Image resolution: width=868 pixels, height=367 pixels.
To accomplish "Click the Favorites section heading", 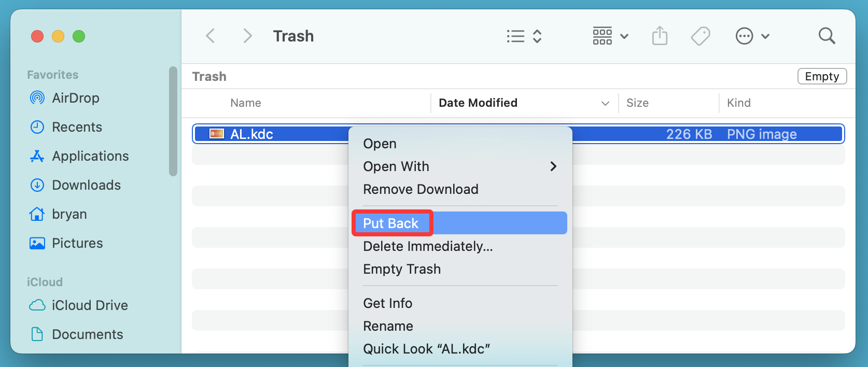I will (x=53, y=75).
